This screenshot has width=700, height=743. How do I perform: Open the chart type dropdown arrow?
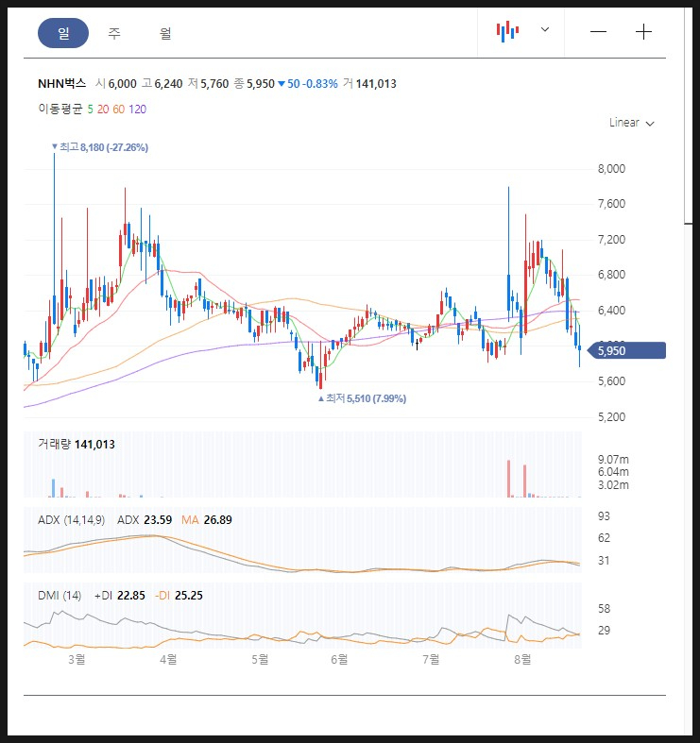tap(545, 29)
